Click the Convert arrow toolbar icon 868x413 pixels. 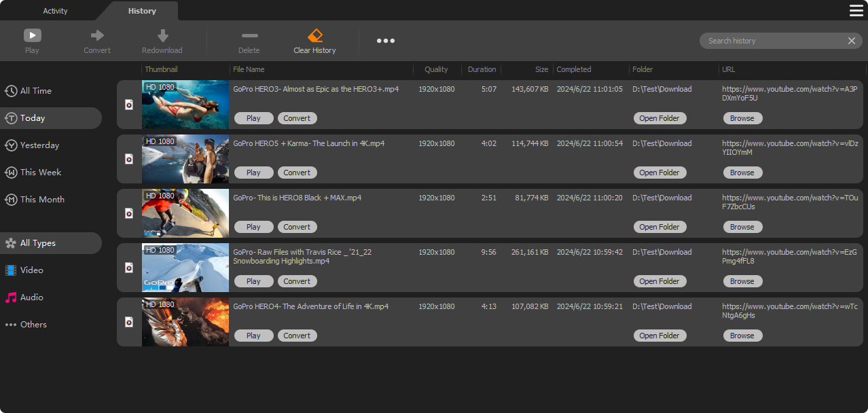coord(97,35)
